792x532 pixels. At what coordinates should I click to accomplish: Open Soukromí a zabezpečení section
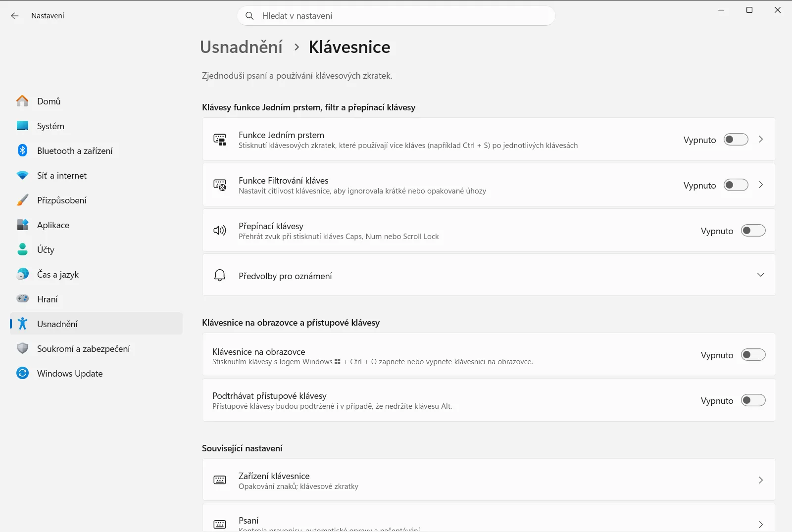97,348
